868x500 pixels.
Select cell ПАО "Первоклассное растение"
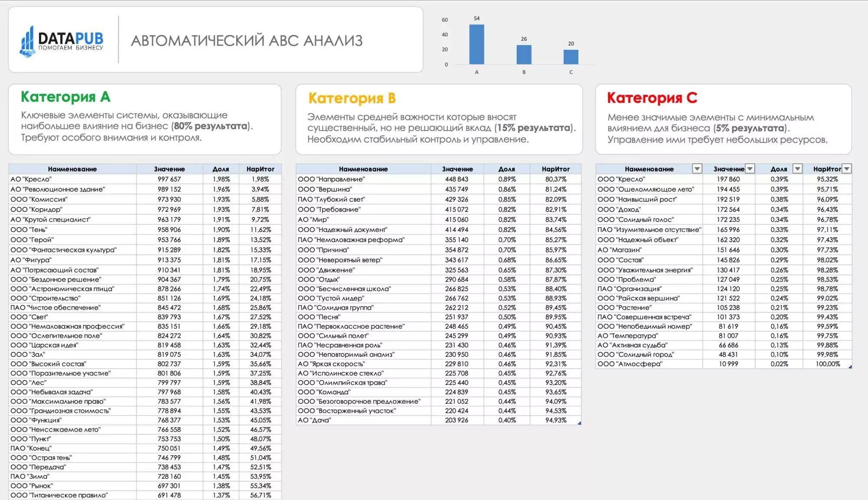click(364, 326)
